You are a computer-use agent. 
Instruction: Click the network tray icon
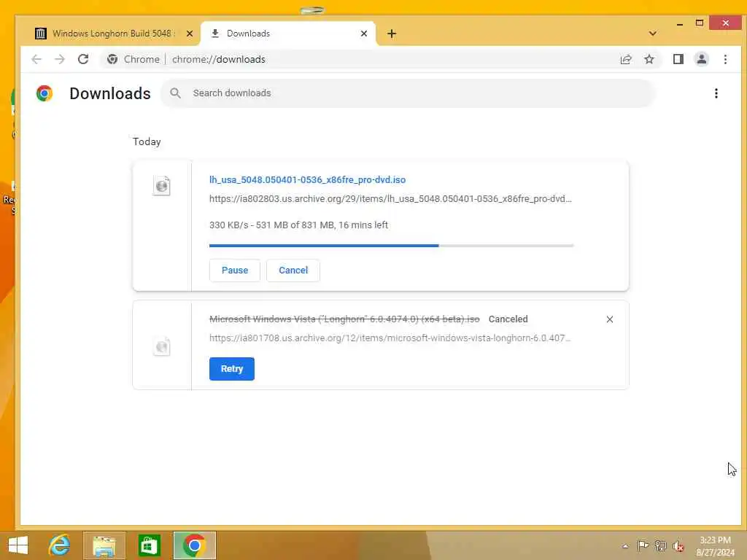660,545
